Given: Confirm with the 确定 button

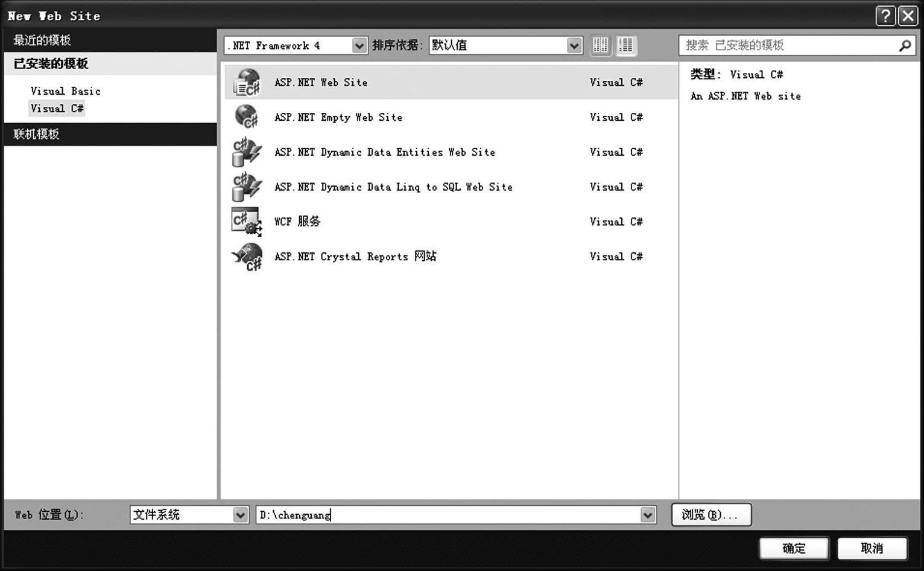Looking at the screenshot, I should (794, 548).
